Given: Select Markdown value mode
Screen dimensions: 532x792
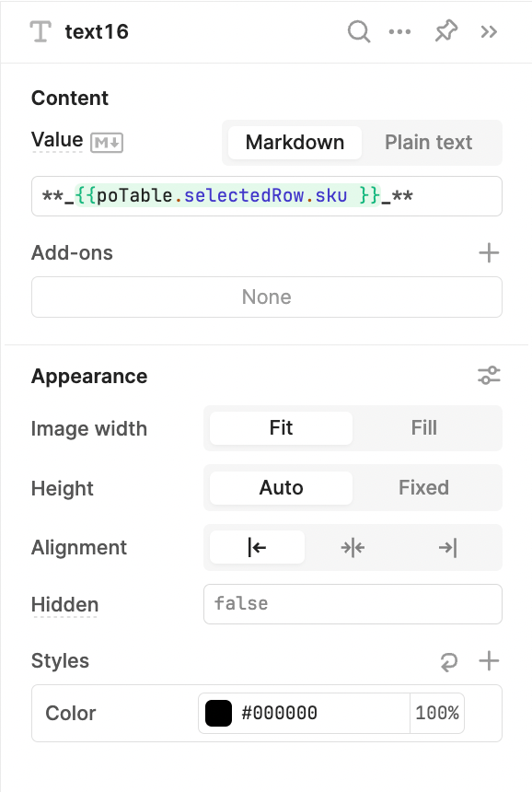Looking at the screenshot, I should point(295,143).
